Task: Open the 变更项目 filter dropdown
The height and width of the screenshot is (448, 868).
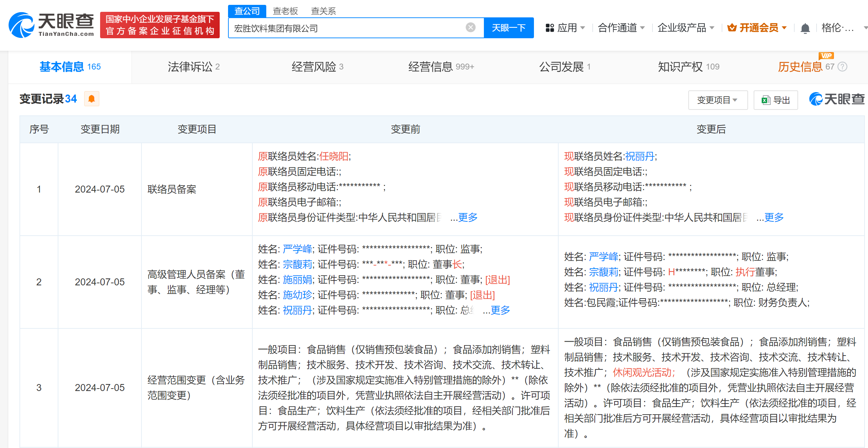Action: (717, 100)
